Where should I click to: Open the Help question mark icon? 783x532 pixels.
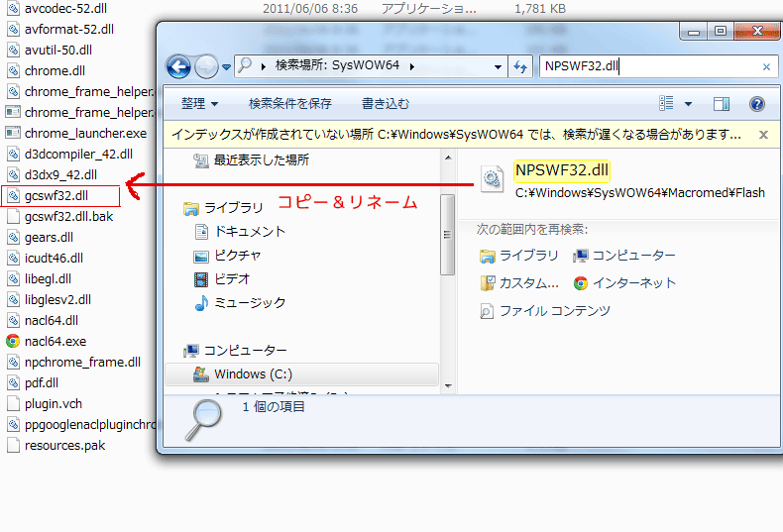pos(757,104)
